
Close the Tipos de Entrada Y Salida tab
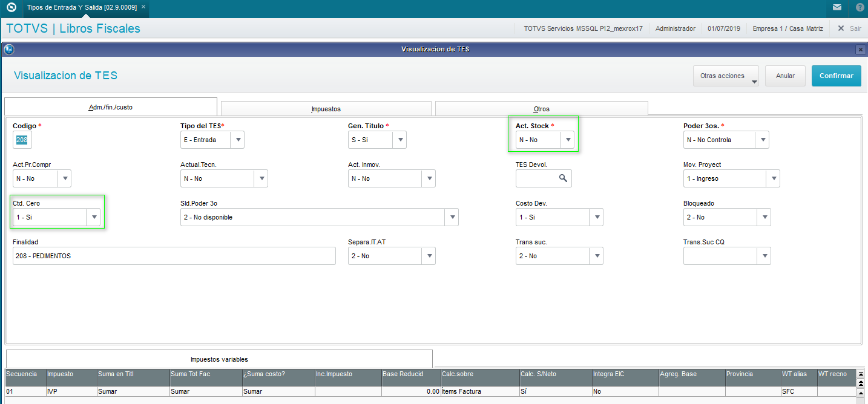click(x=143, y=7)
